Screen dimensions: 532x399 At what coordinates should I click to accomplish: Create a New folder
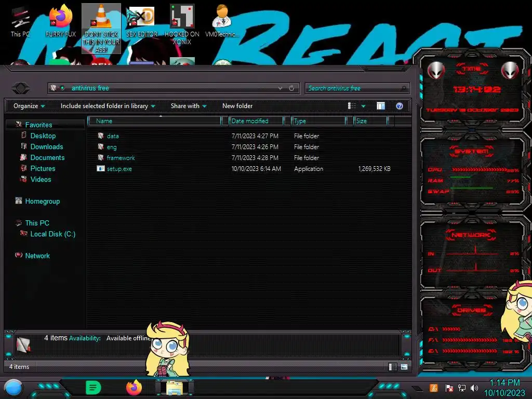(x=237, y=106)
